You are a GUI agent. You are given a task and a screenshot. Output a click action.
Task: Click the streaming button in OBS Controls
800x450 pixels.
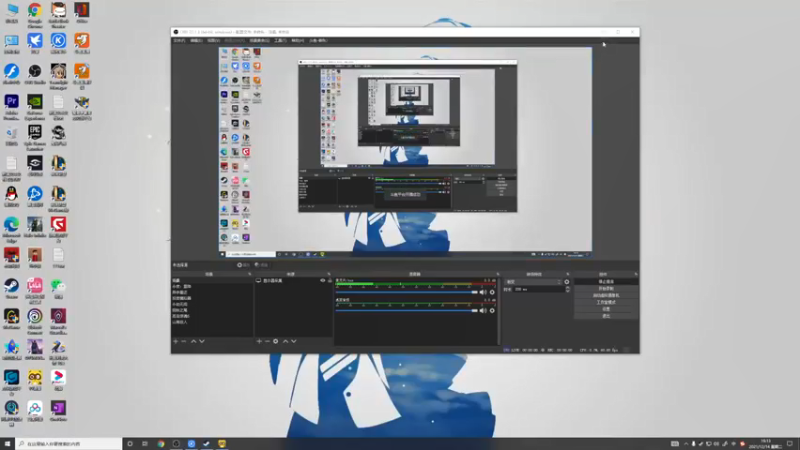click(606, 282)
